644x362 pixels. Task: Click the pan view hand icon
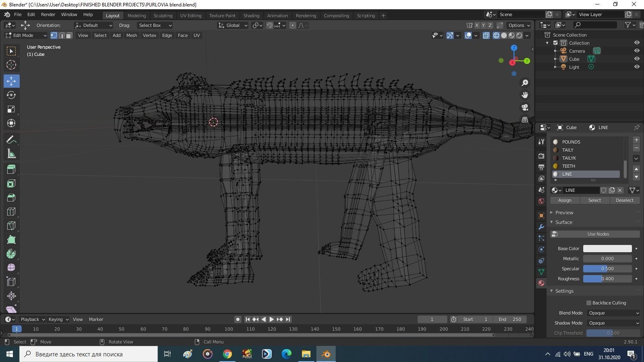525,95
